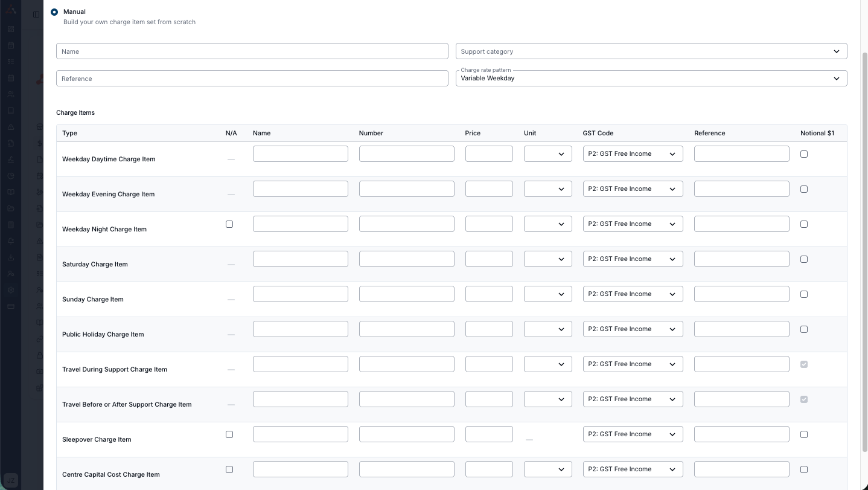Select the Manual radio button
Viewport: 868px width, 490px height.
[x=54, y=12]
